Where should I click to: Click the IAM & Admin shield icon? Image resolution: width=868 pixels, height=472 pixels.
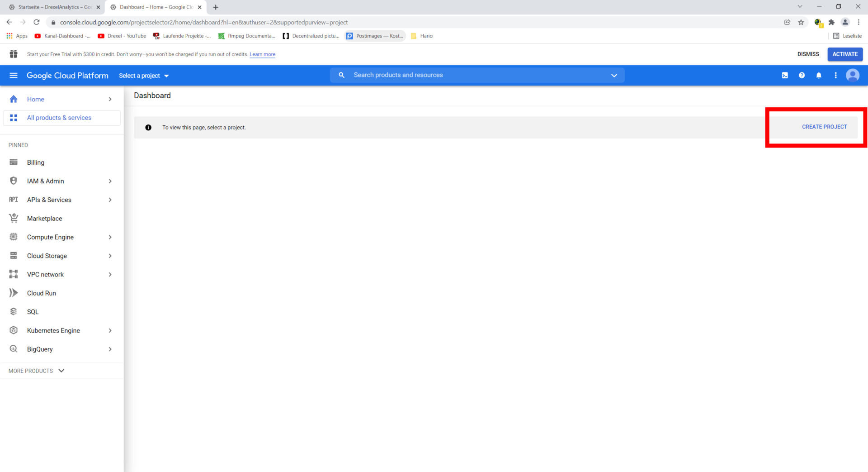[14, 181]
